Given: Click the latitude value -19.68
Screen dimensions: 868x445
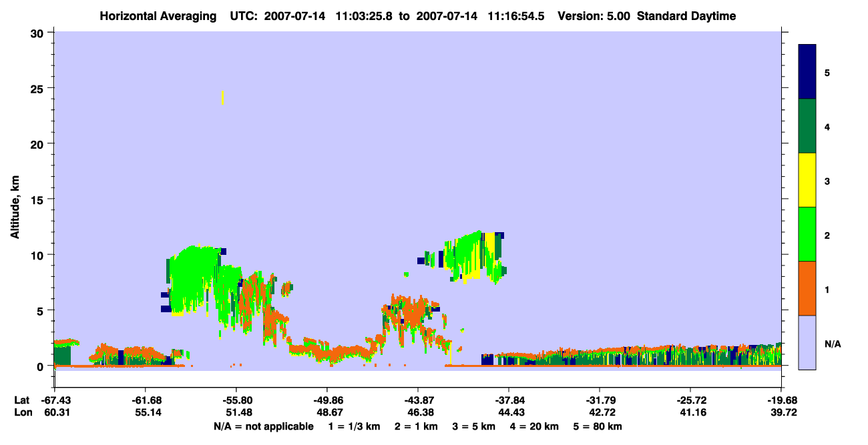Looking at the screenshot, I should click(x=781, y=400).
